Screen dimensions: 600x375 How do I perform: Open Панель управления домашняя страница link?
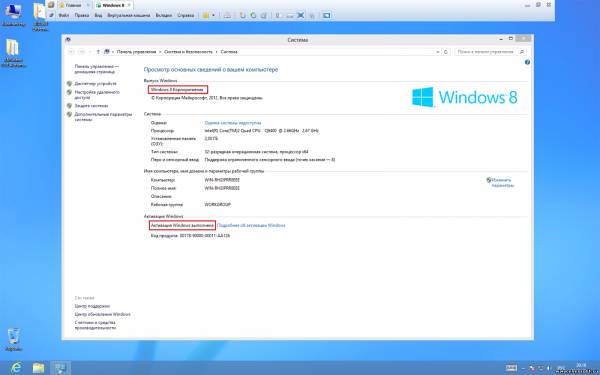[97, 69]
